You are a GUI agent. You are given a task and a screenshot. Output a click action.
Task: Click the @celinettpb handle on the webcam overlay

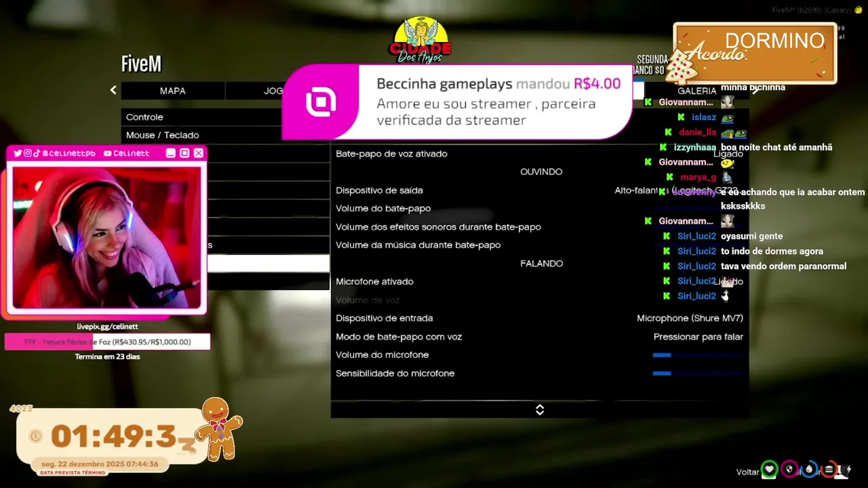(x=70, y=153)
